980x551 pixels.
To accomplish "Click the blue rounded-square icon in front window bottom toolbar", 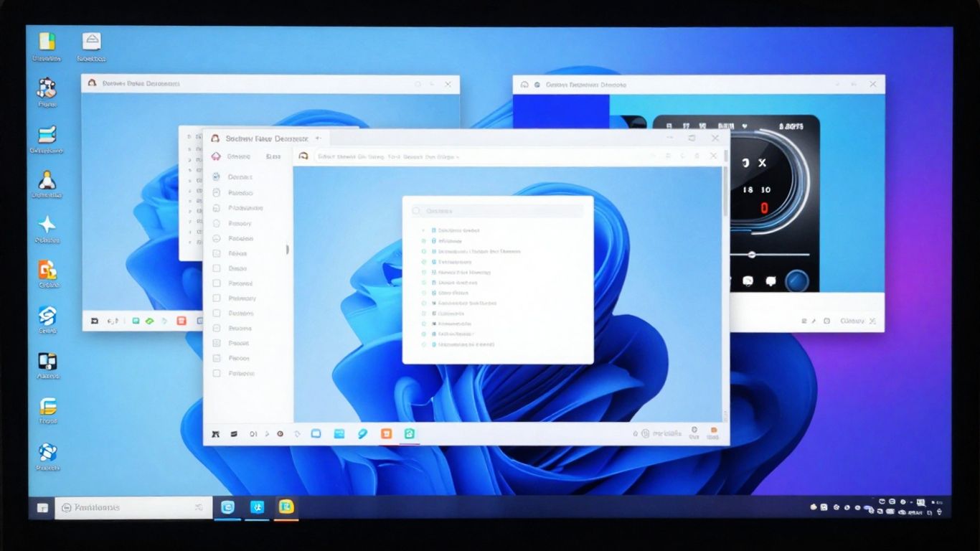I will click(316, 433).
